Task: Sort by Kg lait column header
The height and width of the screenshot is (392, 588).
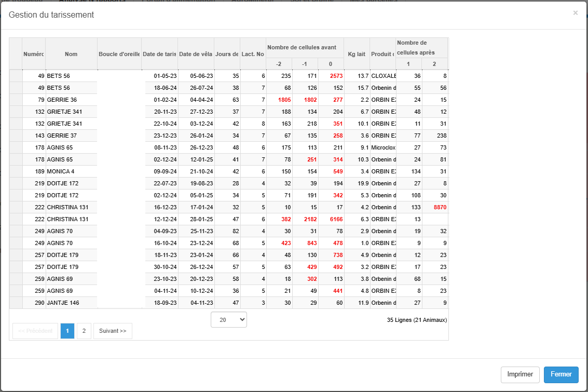Action: 357,54
